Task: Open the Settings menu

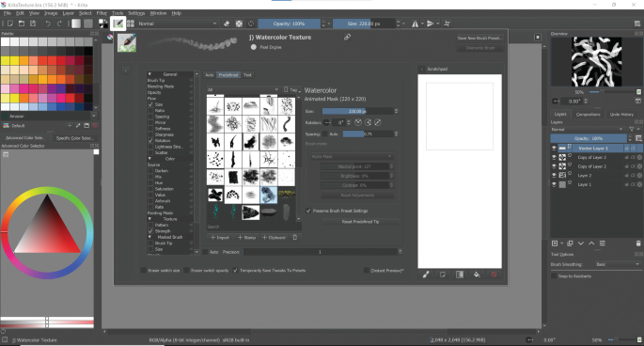Action: [136, 13]
